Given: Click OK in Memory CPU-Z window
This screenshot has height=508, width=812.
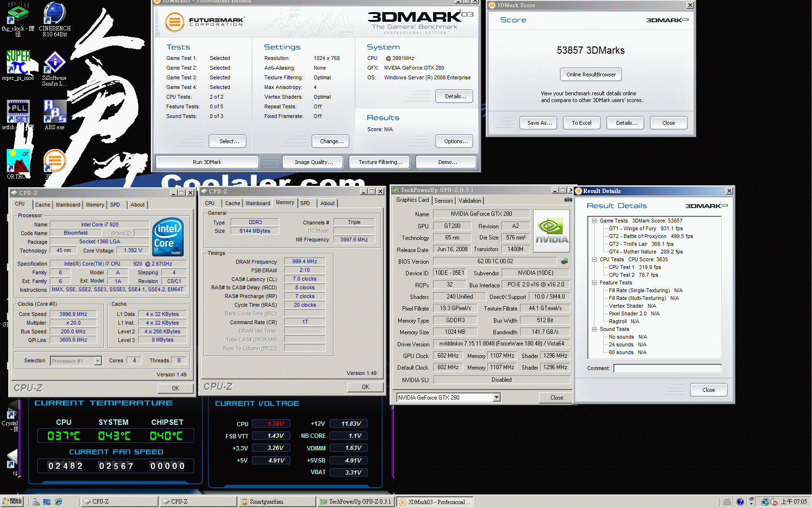Looking at the screenshot, I should 365,387.
